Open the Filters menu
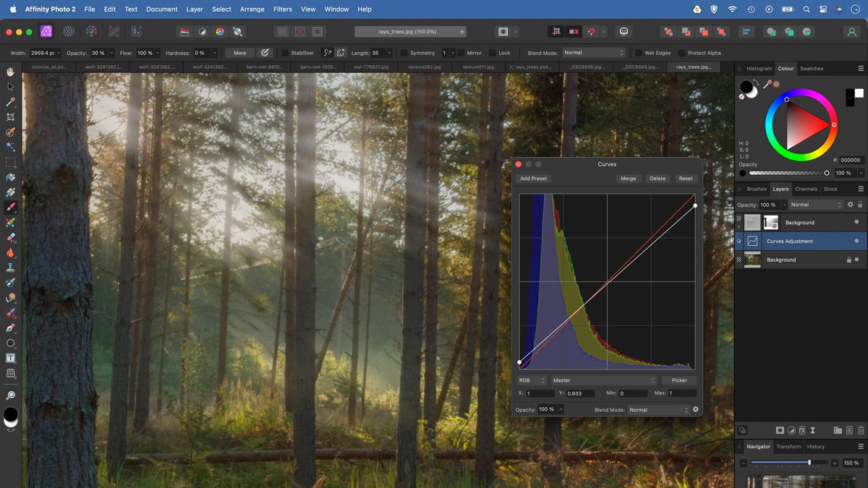The image size is (868, 488). (x=282, y=9)
